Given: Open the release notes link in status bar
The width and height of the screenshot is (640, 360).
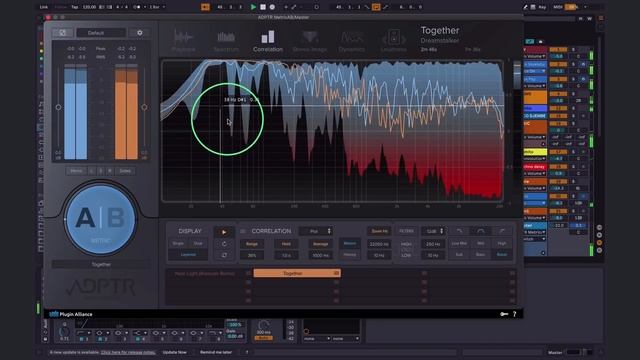Looking at the screenshot, I should [x=128, y=352].
